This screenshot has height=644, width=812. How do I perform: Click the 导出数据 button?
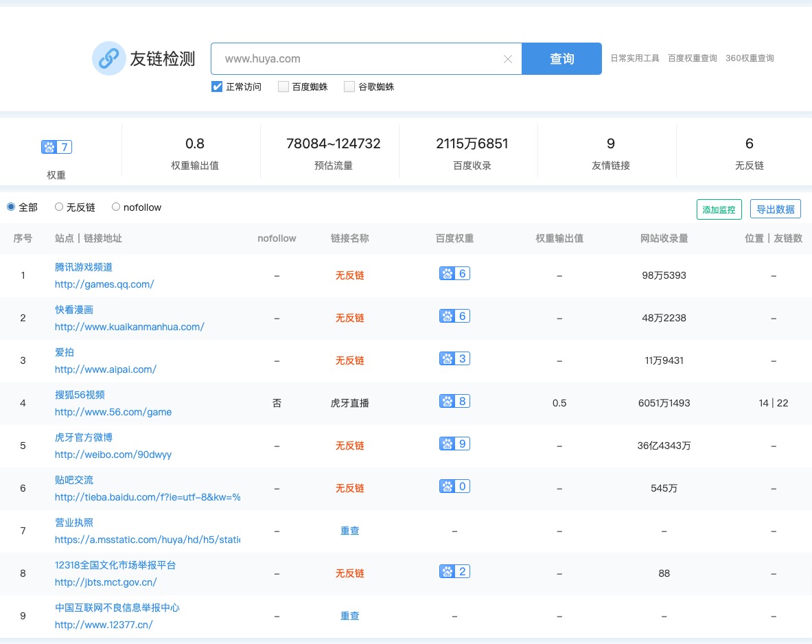pyautogui.click(x=775, y=209)
